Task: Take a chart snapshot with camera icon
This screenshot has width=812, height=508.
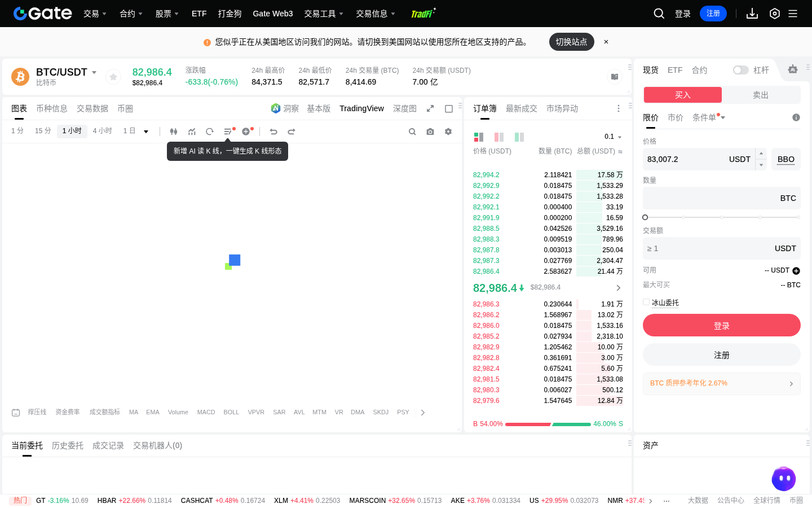Action: [430, 132]
